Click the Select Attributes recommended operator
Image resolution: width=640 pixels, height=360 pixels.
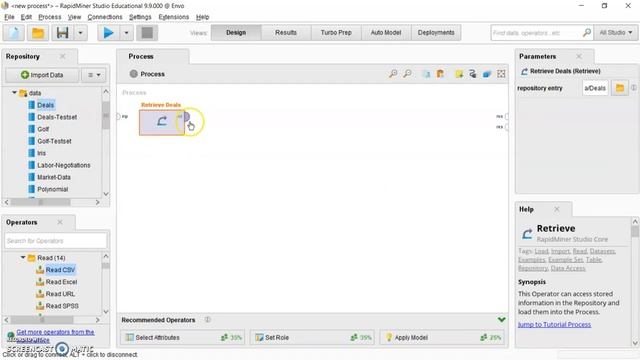click(x=183, y=338)
